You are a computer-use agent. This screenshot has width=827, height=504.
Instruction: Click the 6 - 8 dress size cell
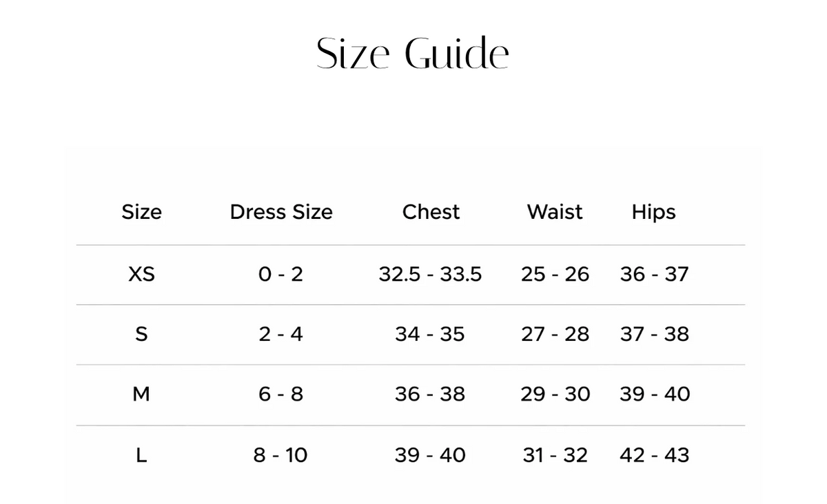click(280, 394)
